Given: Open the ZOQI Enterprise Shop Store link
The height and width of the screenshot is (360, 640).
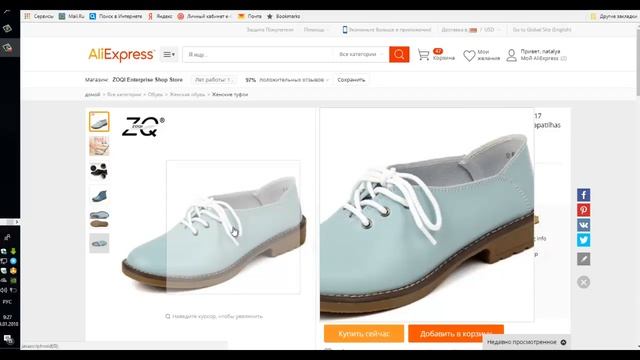Looking at the screenshot, I should pyautogui.click(x=147, y=80).
